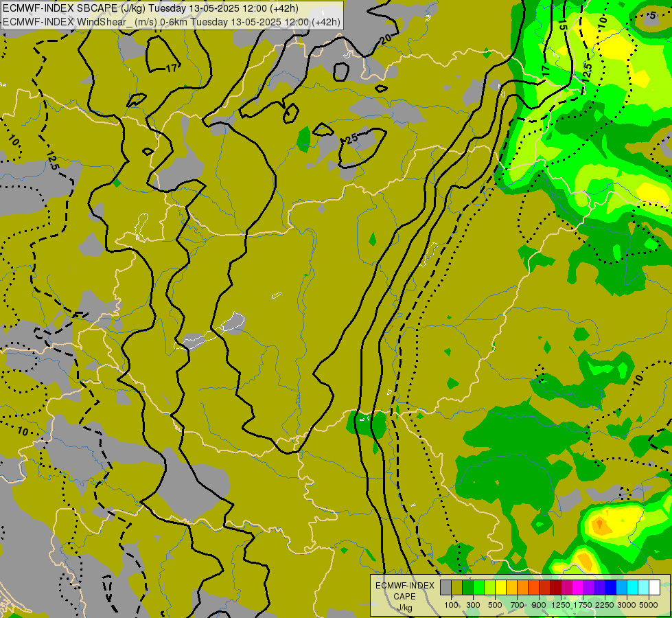Image resolution: width=672 pixels, height=618 pixels.
Task: Click the WindShear 0-6km title line
Action: click(x=172, y=22)
